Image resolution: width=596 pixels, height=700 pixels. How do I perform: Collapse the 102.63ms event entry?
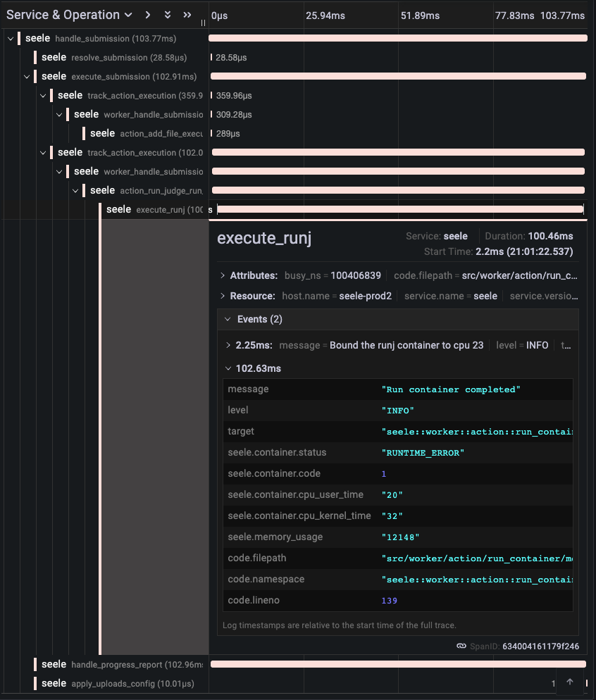pos(228,368)
